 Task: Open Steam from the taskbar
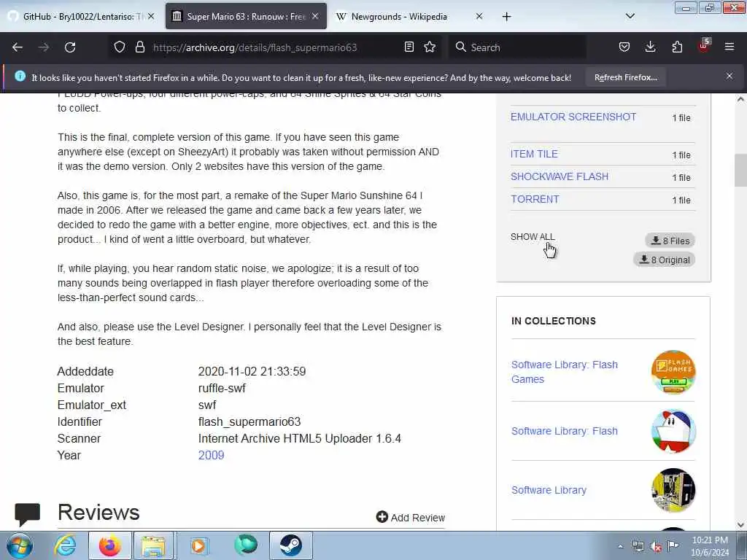[x=290, y=545]
